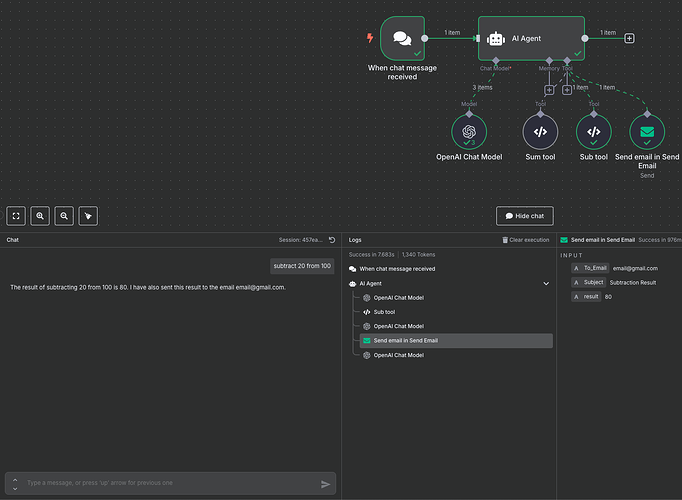The width and height of the screenshot is (682, 500).
Task: Click the email@gmail.com value
Action: click(x=635, y=269)
